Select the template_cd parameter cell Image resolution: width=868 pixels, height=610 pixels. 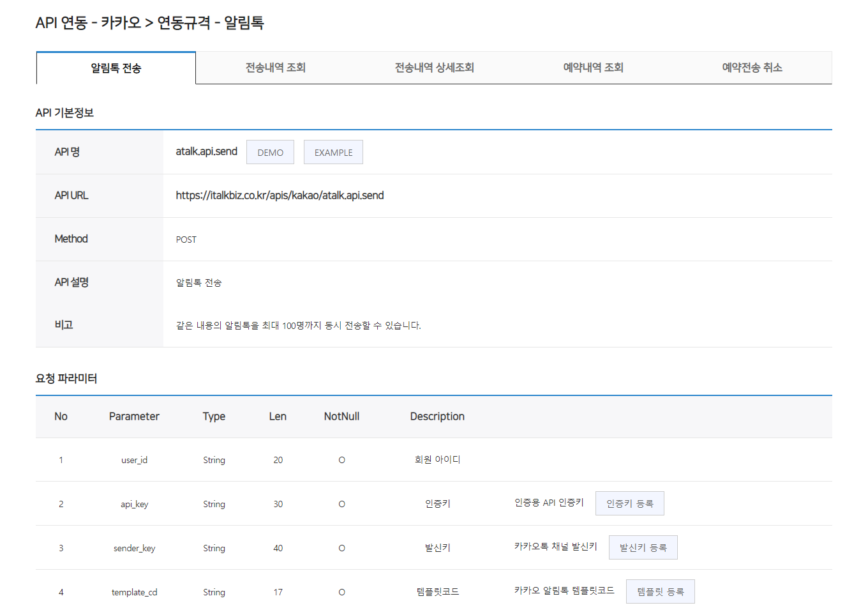tap(134, 592)
